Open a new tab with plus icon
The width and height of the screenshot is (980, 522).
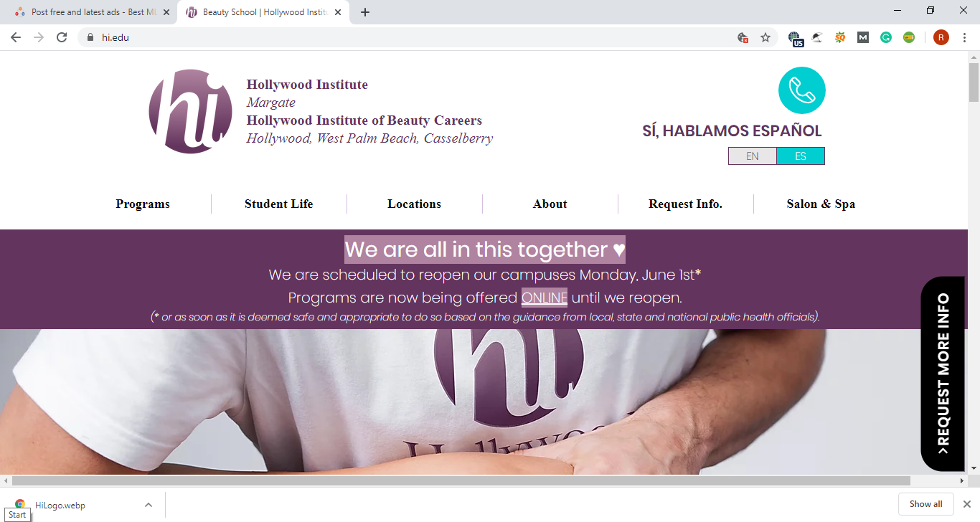tap(365, 12)
